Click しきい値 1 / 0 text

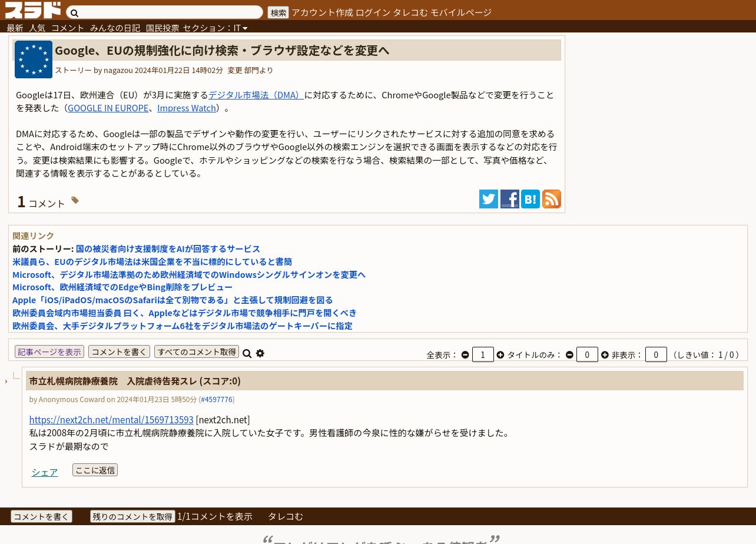705,354
